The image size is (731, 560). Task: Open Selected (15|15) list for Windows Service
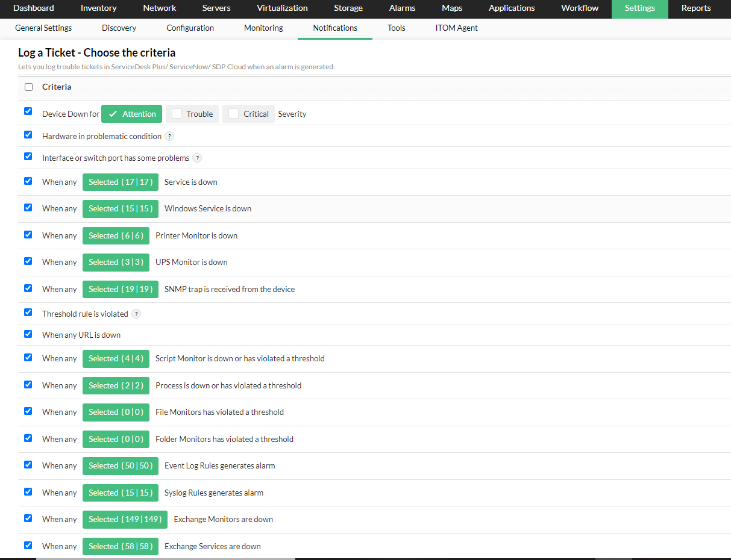(x=121, y=208)
